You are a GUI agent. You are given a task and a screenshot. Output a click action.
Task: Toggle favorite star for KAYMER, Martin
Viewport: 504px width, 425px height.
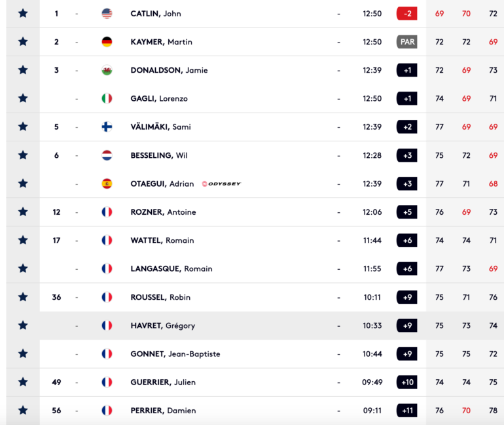click(23, 42)
